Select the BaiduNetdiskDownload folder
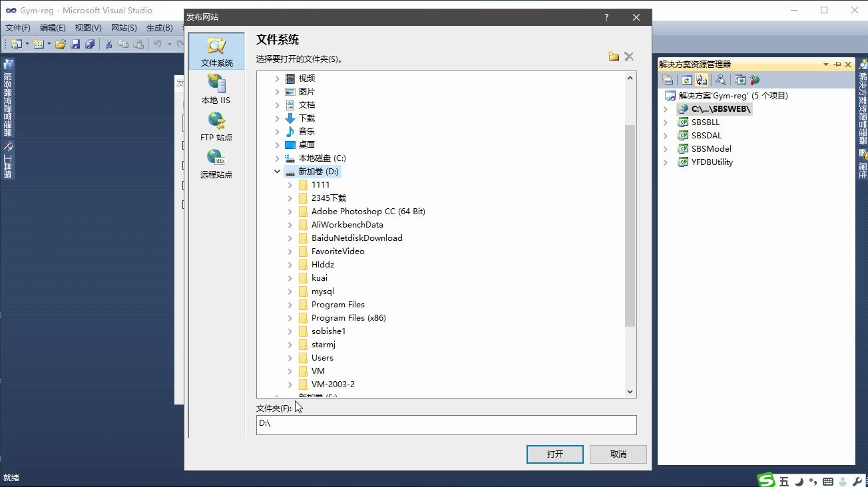Viewport: 868px width, 487px height. click(357, 238)
